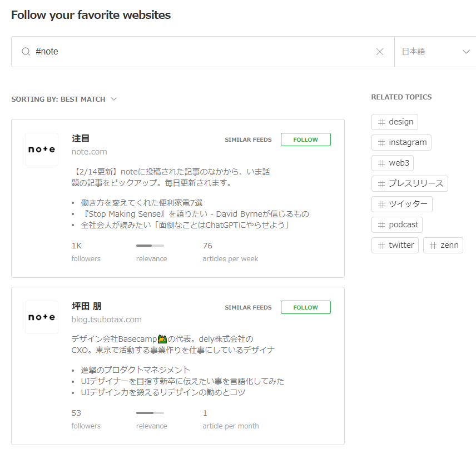The width and height of the screenshot is (476, 449).
Task: View Similar Feeds for 坪田 朋
Action: (x=248, y=307)
